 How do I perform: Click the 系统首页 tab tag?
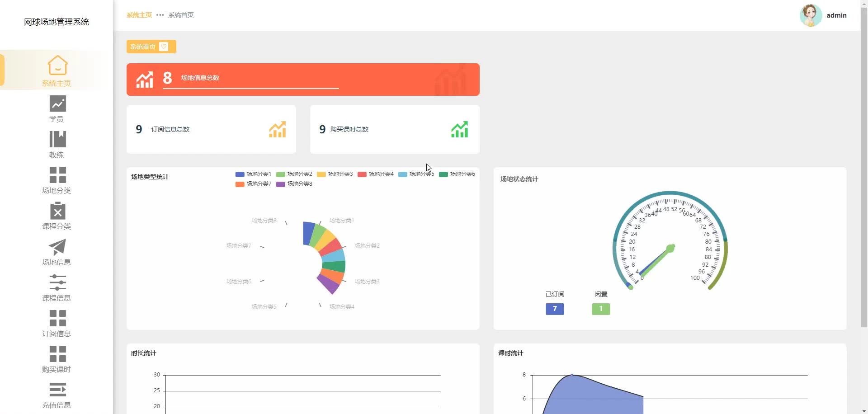point(151,47)
